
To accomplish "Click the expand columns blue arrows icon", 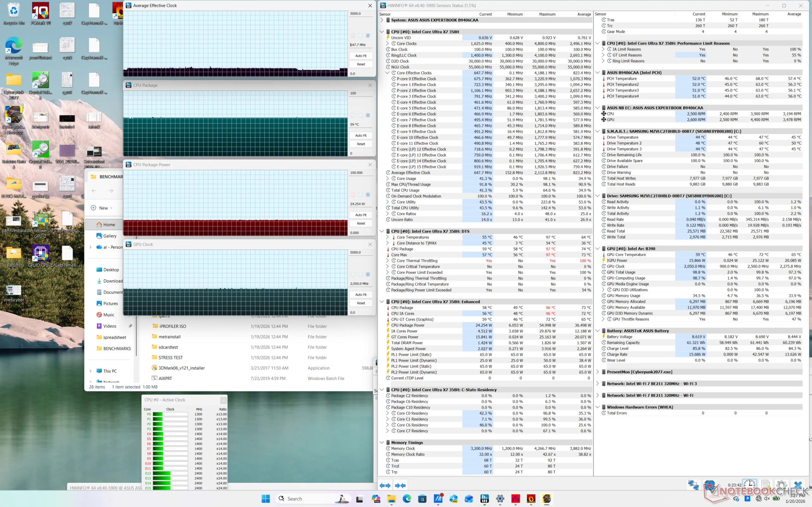I will pos(385,485).
